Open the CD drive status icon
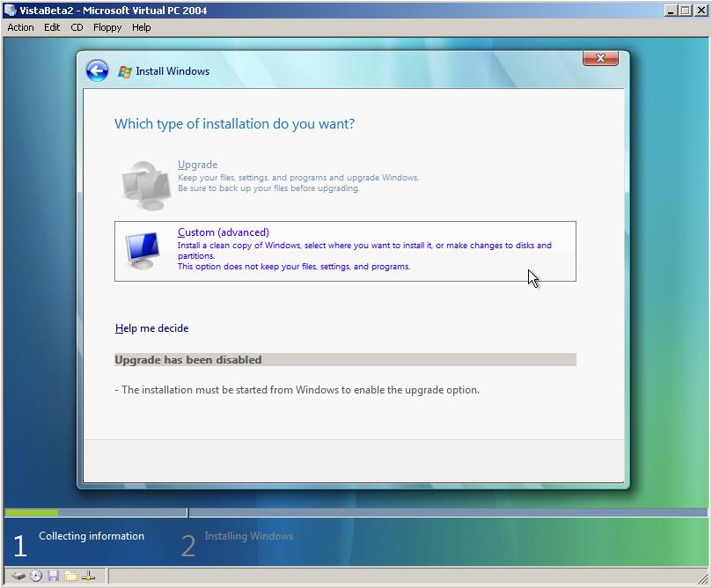712x588 pixels. click(35, 576)
